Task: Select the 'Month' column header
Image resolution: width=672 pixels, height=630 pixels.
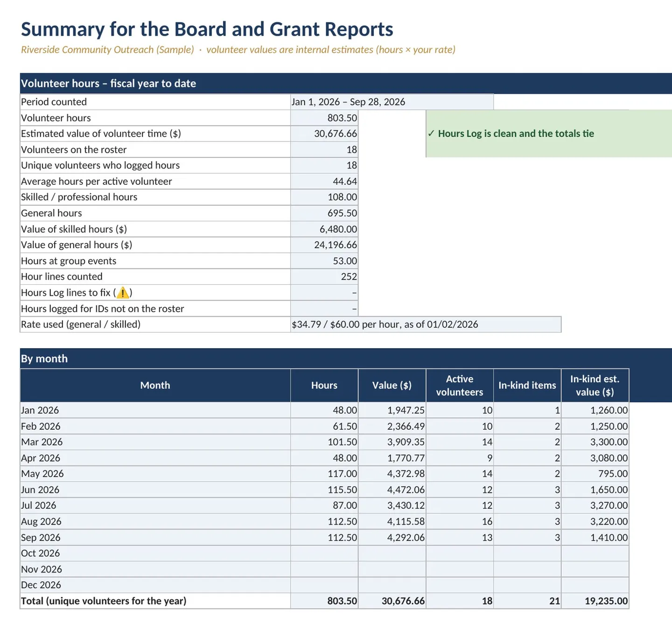Action: point(155,385)
